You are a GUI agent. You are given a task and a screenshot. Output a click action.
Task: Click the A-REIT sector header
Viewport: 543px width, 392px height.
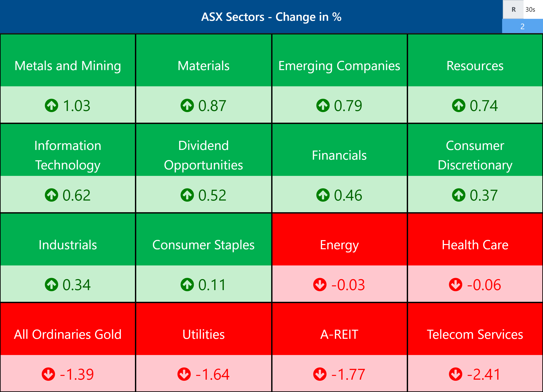point(339,334)
